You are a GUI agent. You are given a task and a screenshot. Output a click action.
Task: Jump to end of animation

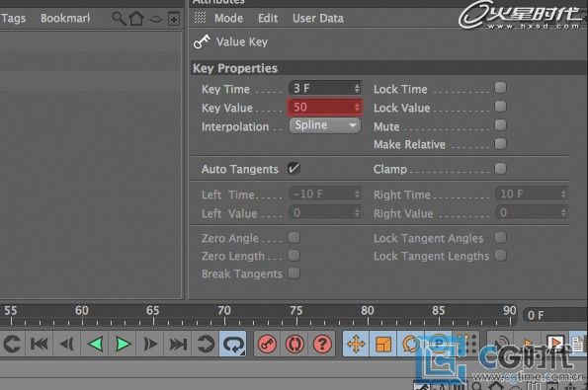coord(178,344)
